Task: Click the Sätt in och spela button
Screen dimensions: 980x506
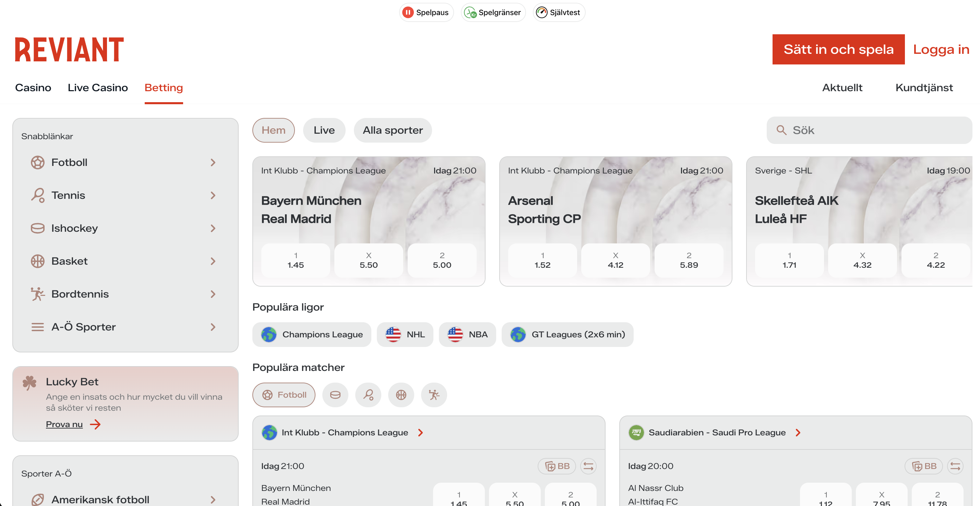Action: [838, 49]
